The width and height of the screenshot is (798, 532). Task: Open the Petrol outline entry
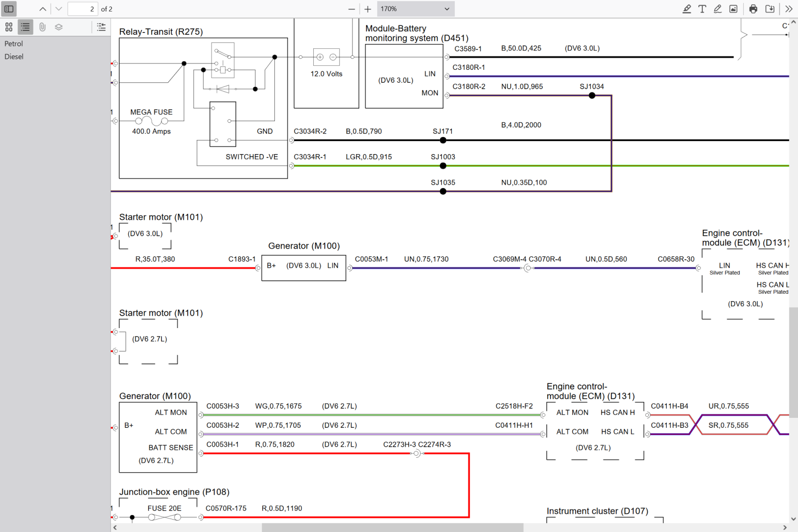[14, 43]
